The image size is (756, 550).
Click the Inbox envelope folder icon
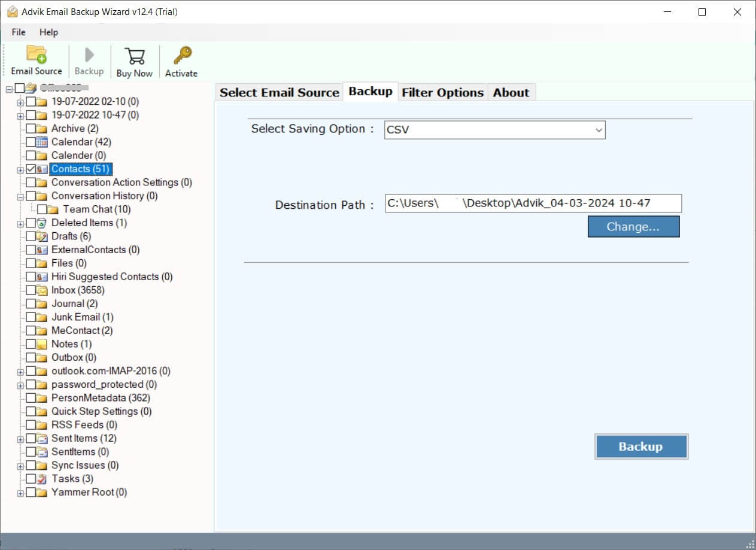pos(42,290)
